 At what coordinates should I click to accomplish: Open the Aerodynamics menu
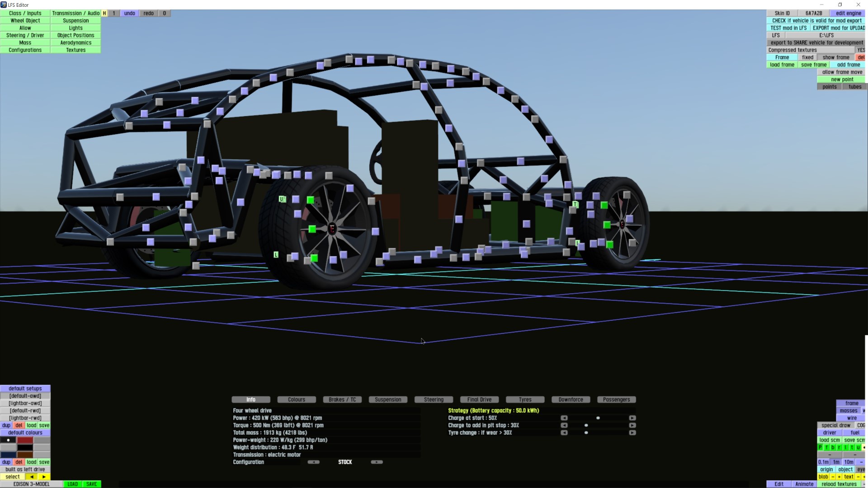click(x=76, y=42)
